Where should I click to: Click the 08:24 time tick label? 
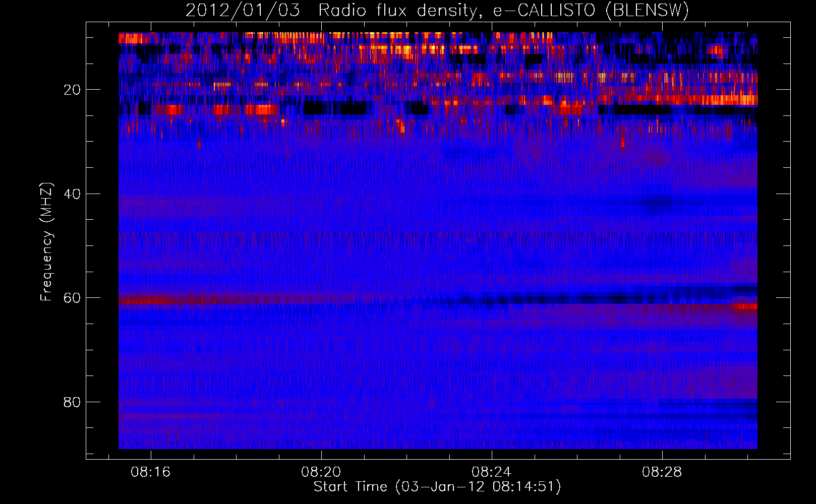point(492,472)
